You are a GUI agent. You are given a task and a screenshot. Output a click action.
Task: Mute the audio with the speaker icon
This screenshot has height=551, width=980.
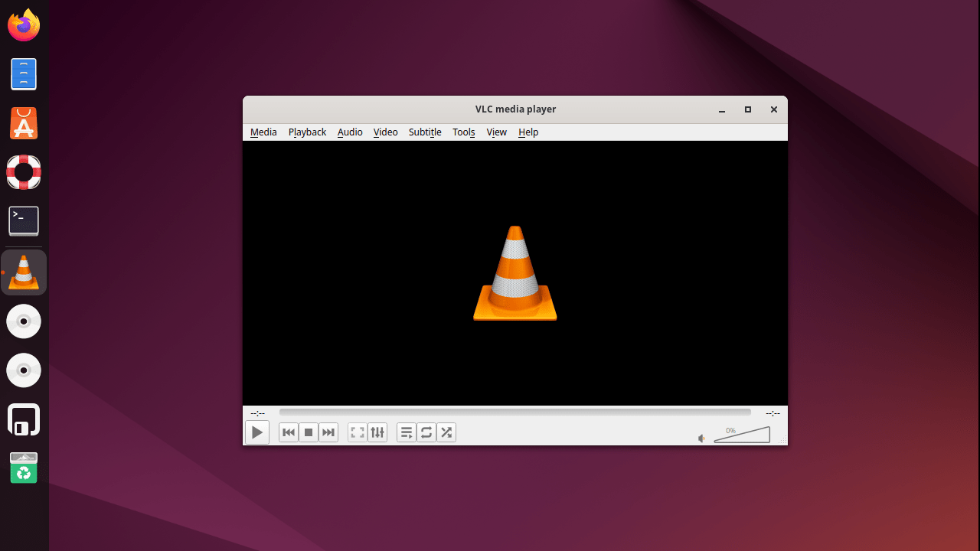(x=701, y=438)
